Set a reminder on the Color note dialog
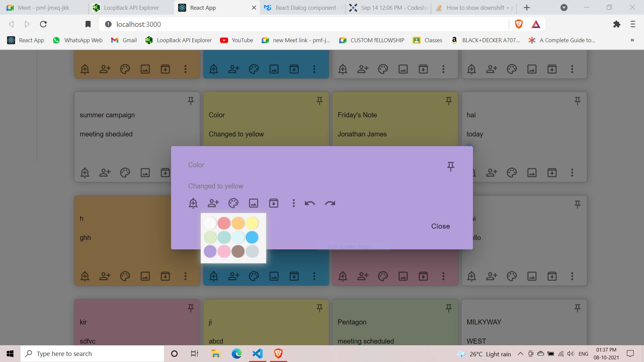 coord(193,203)
